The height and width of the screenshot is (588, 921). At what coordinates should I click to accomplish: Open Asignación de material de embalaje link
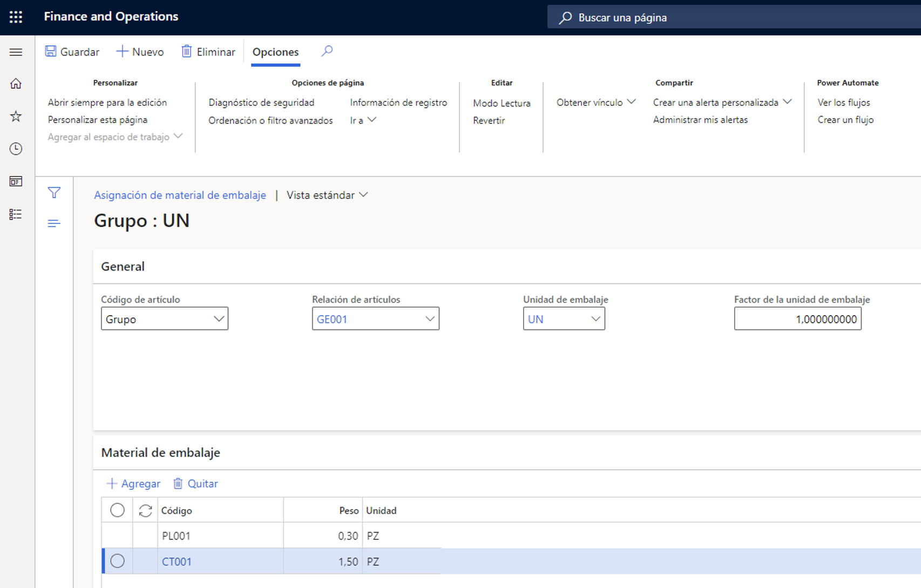click(180, 195)
